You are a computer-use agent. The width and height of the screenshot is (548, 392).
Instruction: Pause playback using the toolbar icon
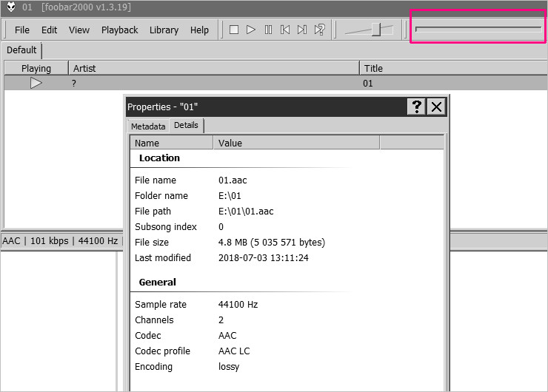[x=268, y=30]
